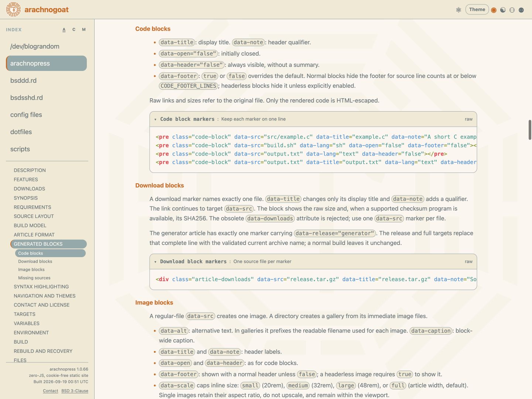Click the data-open="false" code tag

pyautogui.click(x=188, y=54)
